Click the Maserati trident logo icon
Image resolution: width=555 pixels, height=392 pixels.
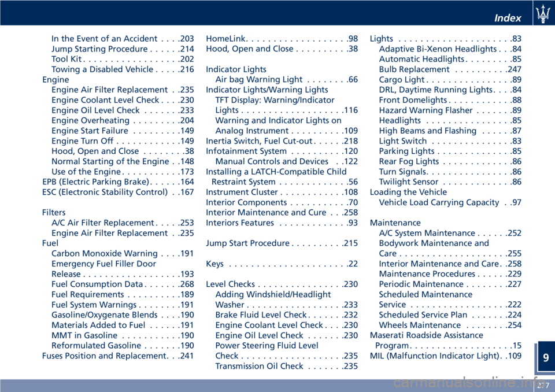coord(543,14)
